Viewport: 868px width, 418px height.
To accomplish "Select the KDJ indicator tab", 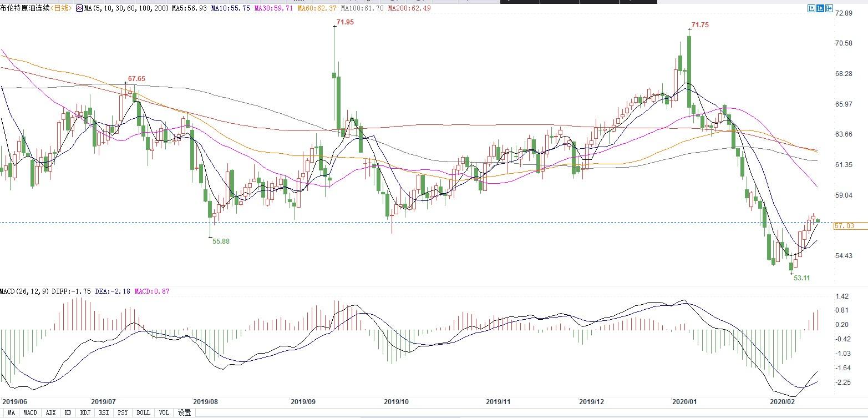I will tap(85, 412).
